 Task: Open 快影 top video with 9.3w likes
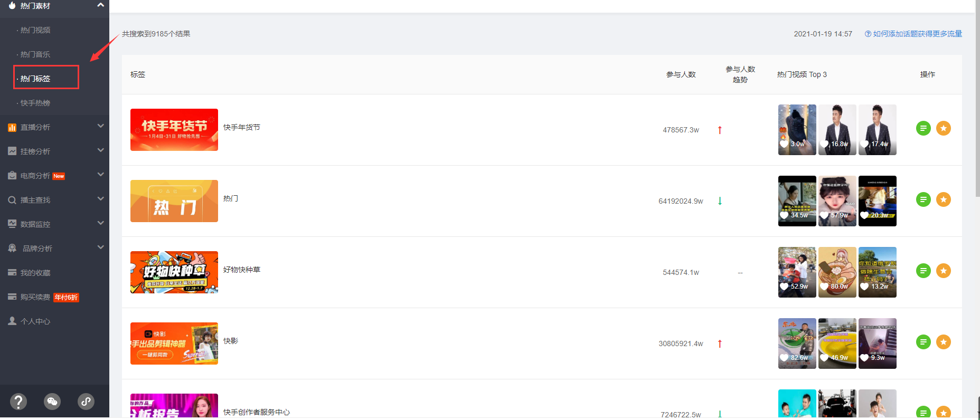(878, 343)
